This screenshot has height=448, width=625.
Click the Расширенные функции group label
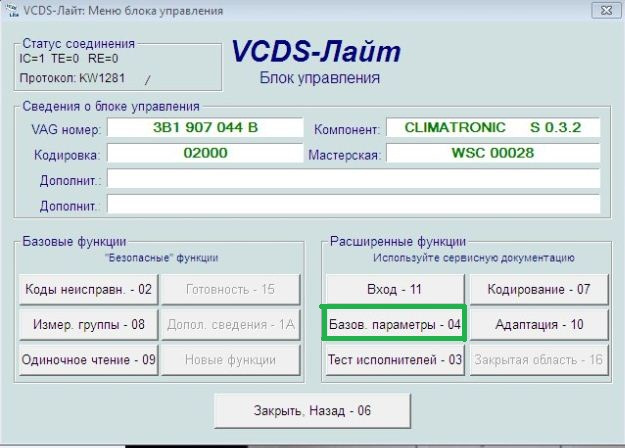[x=398, y=241]
